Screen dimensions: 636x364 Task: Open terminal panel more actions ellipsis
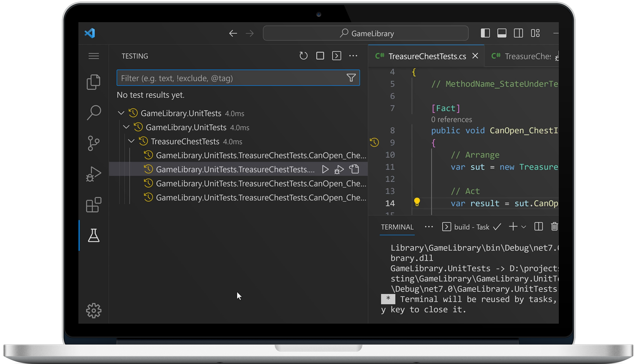click(429, 227)
